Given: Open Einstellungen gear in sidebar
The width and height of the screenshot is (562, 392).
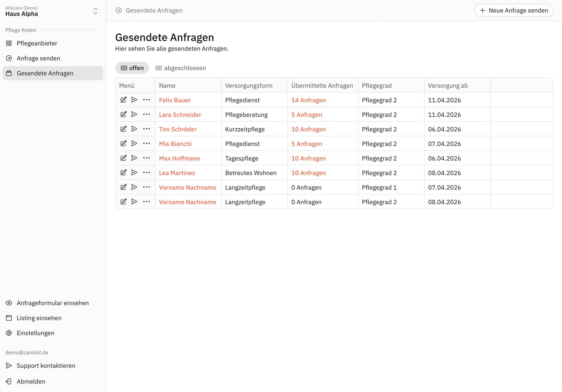Looking at the screenshot, I should pyautogui.click(x=35, y=333).
